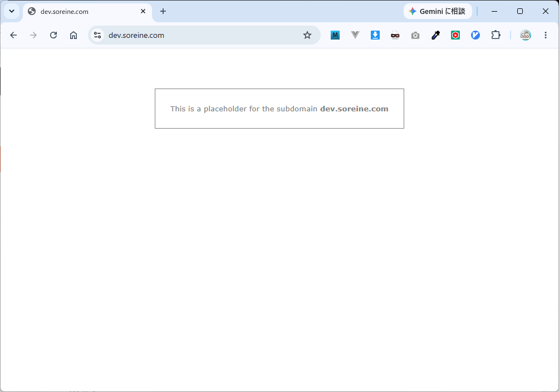The height and width of the screenshot is (392, 559).
Task: Bookmark this page with the star icon
Action: pos(307,35)
